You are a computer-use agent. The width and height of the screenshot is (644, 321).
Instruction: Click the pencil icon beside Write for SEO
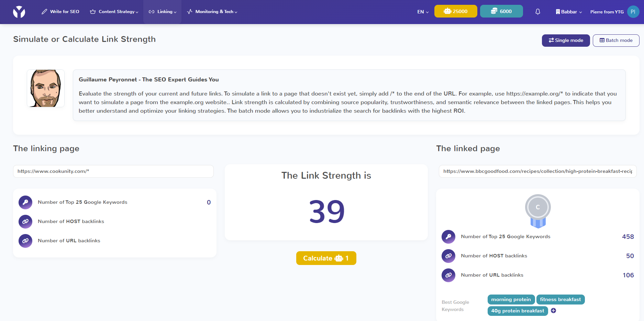point(44,12)
